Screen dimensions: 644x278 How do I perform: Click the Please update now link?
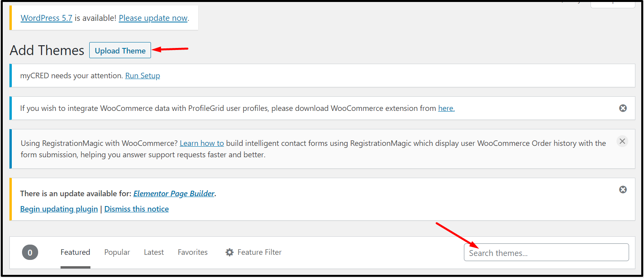(153, 18)
